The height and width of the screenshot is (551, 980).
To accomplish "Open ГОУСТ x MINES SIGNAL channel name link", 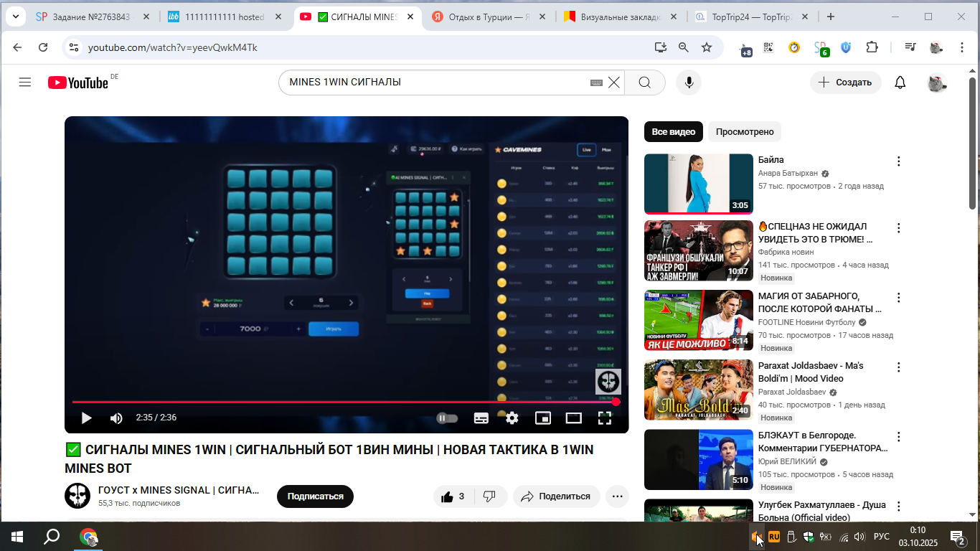I will point(179,490).
